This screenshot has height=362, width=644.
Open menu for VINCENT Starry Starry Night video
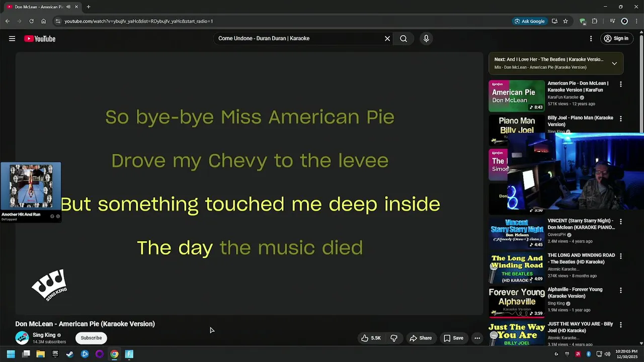point(621,222)
